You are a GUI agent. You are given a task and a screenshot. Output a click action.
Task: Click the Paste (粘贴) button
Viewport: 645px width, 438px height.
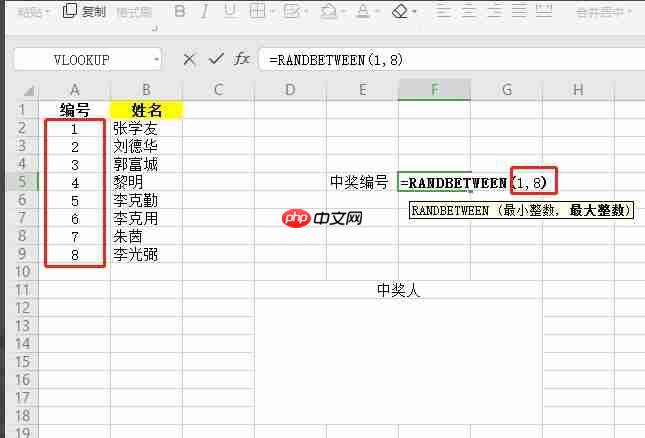pos(30,12)
